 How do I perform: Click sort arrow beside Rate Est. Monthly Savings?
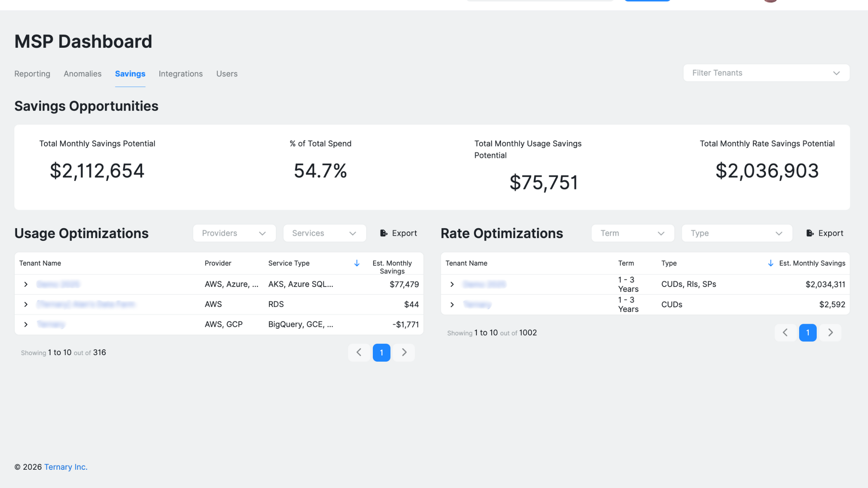[x=771, y=263]
